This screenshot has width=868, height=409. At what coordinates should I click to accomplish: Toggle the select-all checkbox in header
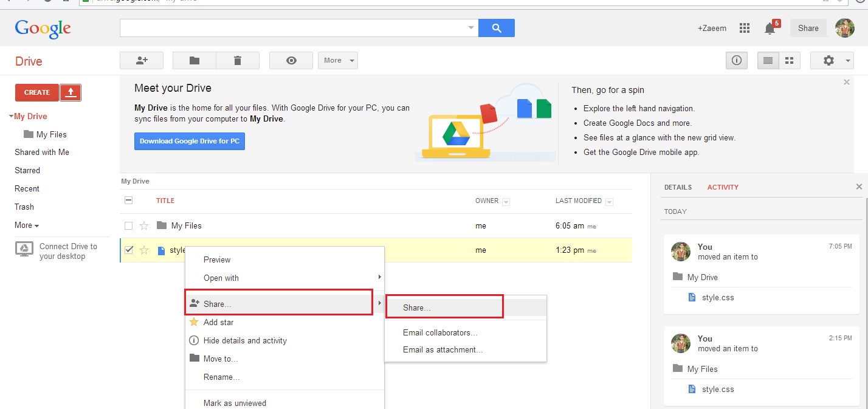128,200
